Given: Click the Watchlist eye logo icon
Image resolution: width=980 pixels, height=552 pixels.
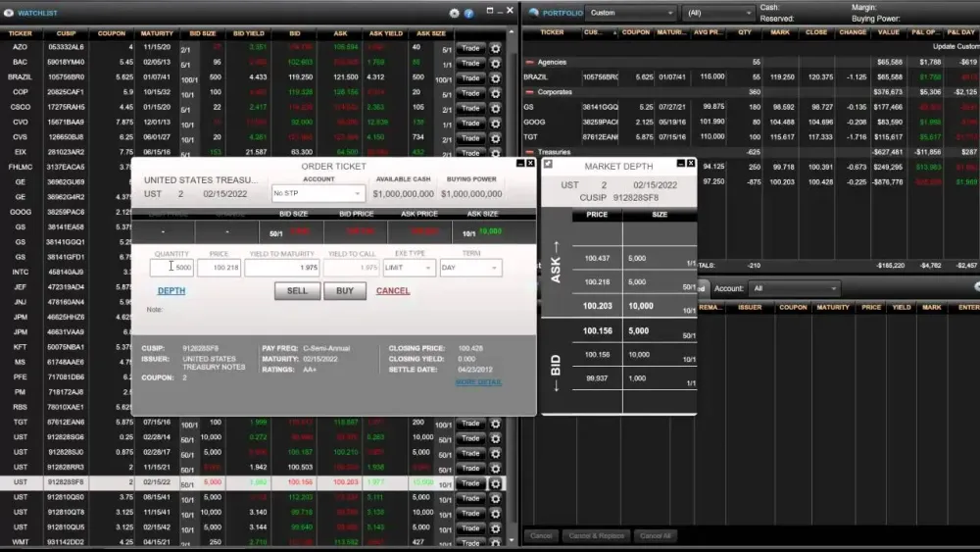Looking at the screenshot, I should click(x=9, y=13).
